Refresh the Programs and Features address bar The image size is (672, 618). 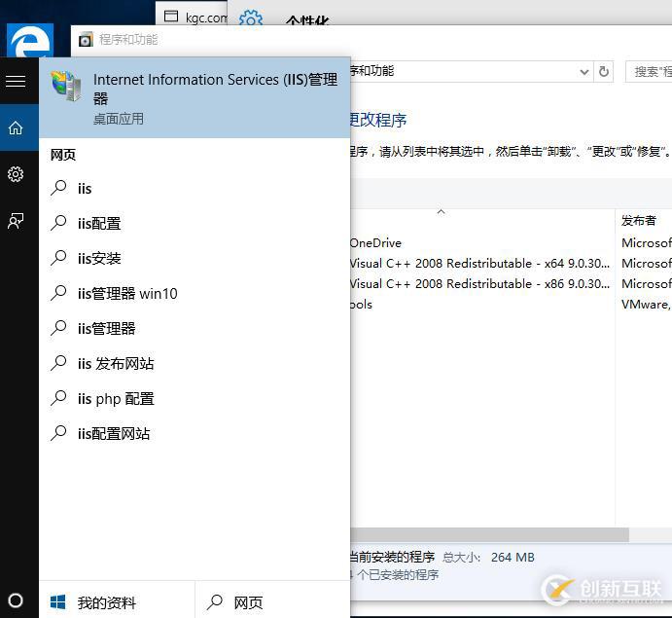click(603, 71)
